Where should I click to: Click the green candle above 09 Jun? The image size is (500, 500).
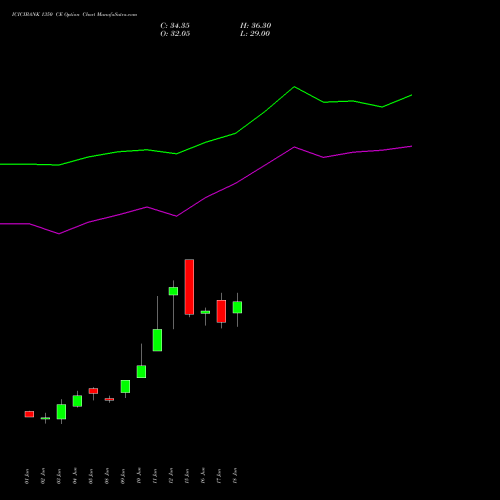pyautogui.click(x=125, y=386)
